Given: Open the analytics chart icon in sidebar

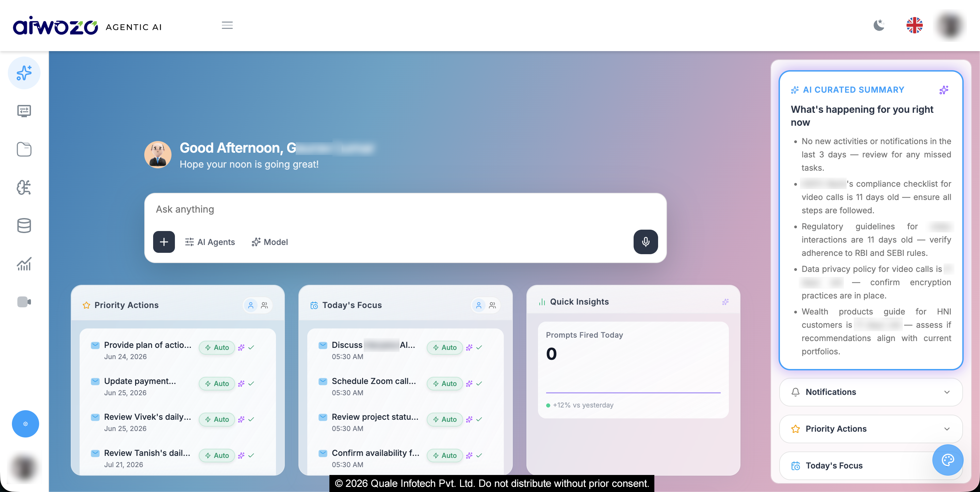Looking at the screenshot, I should [x=24, y=263].
